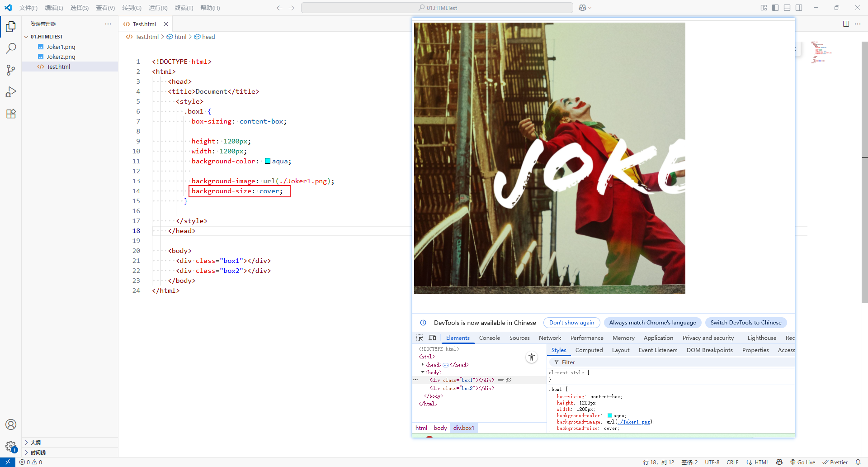Screen dimensions: 868x467
Task: Switch to DevTools Console tab
Action: (490, 338)
